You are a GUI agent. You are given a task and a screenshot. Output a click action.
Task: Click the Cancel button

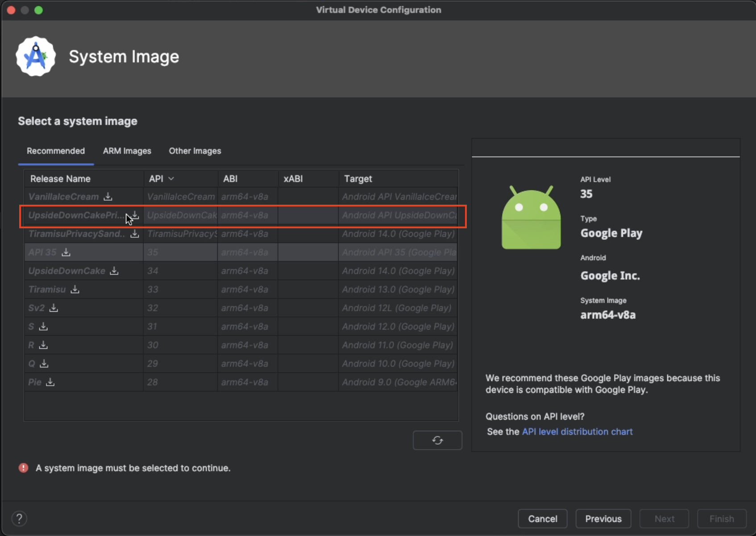[543, 519]
